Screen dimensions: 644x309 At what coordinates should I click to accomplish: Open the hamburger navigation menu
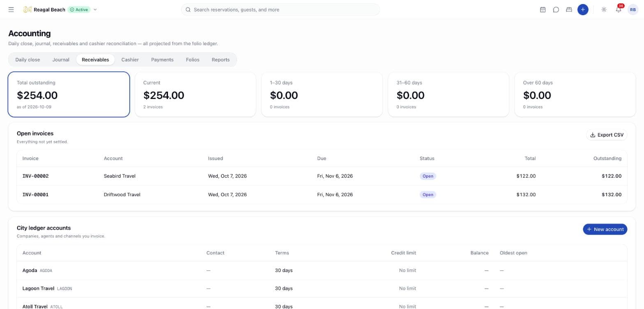[x=11, y=9]
